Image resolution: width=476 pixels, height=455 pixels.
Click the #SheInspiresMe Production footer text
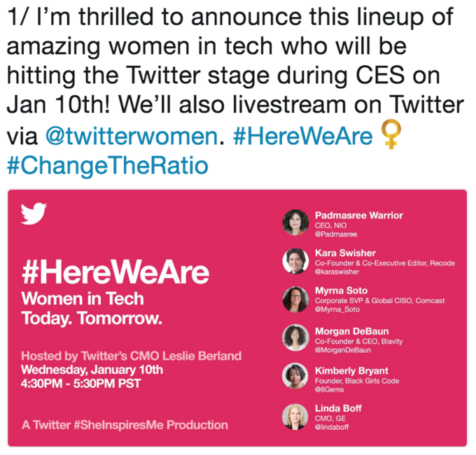coord(125,425)
